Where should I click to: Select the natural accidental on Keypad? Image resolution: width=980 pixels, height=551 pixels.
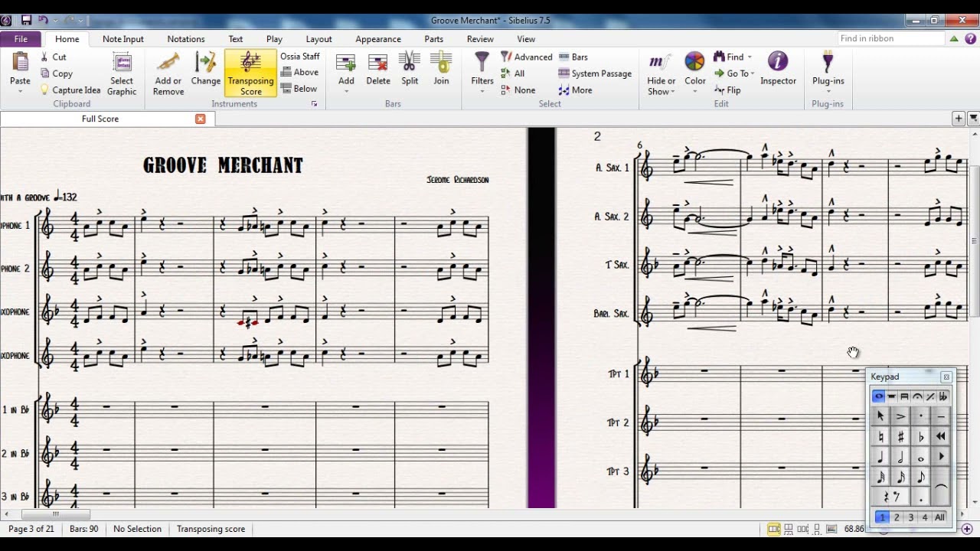[x=880, y=437]
